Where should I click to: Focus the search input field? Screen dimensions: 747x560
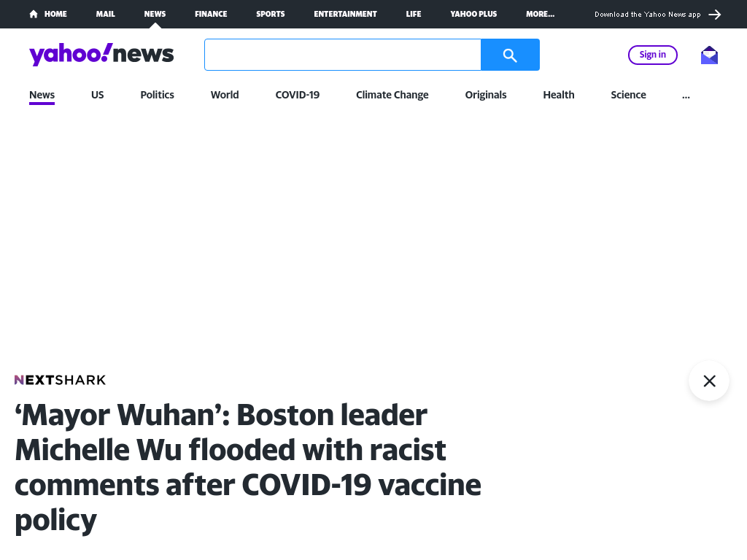343,55
